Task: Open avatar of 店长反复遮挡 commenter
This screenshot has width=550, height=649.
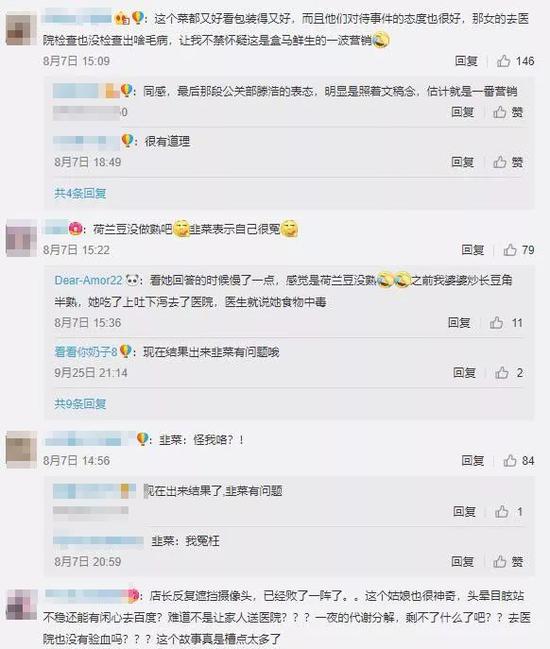Action: click(21, 605)
